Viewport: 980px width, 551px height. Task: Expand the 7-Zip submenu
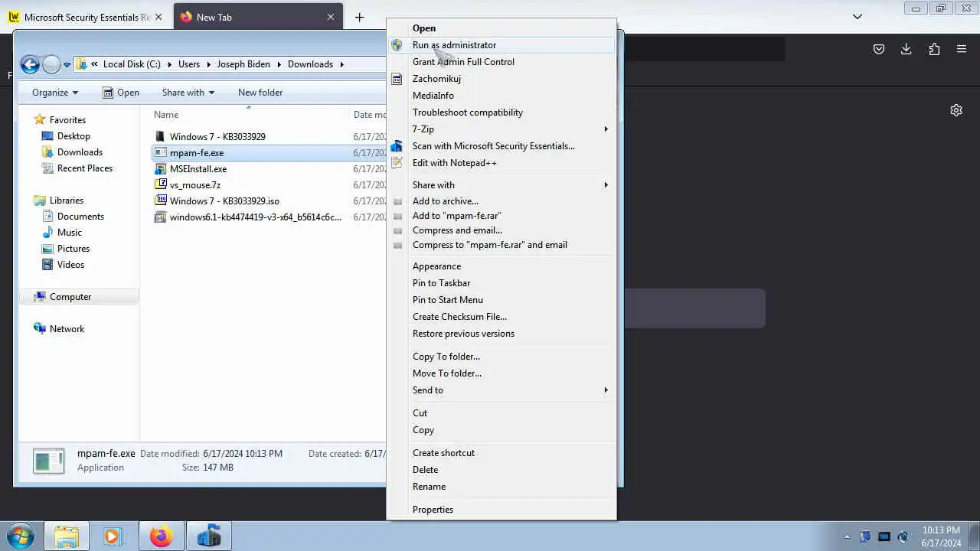click(x=501, y=129)
